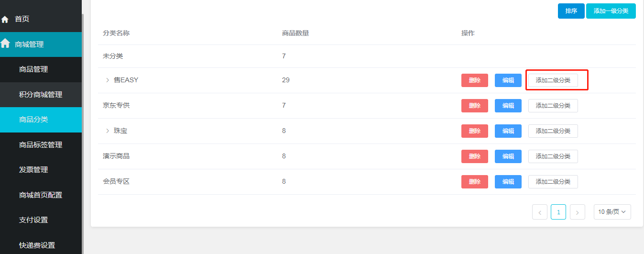Expand the 珠宝 category row
644x254 pixels.
(x=108, y=131)
